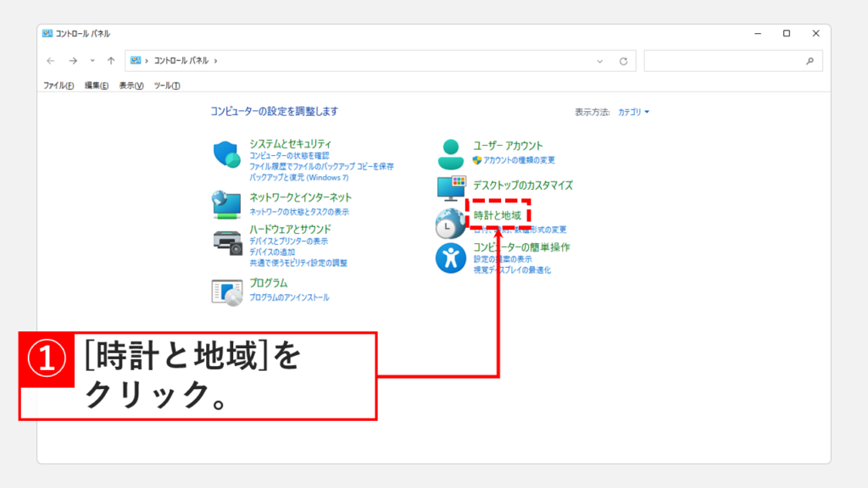Click the Control Panel search box
This screenshot has height=488, width=868.
coord(725,61)
